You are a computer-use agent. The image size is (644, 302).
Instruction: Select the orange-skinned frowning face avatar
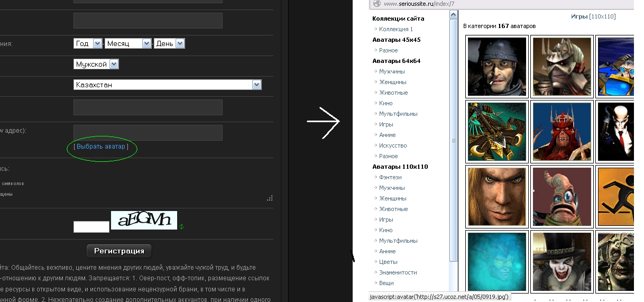pyautogui.click(x=497, y=196)
